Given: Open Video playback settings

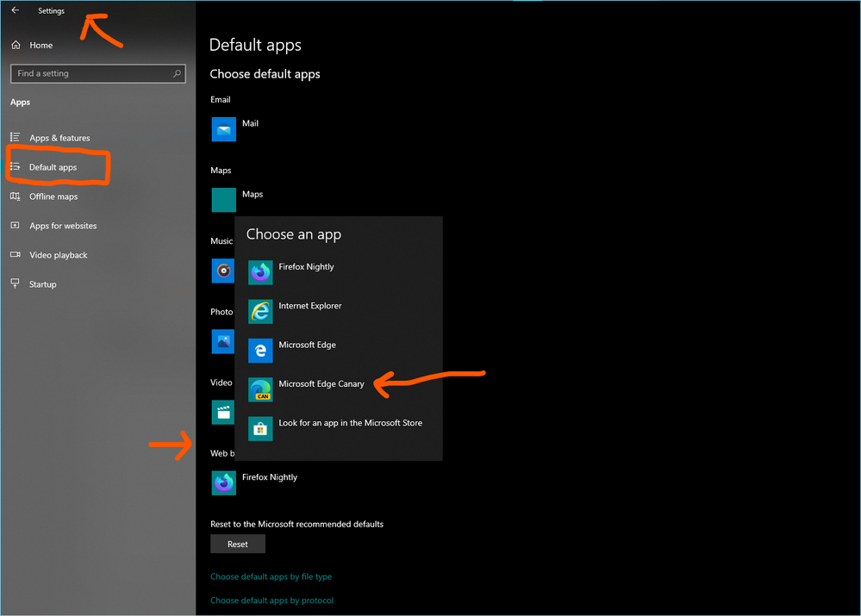Looking at the screenshot, I should pyautogui.click(x=59, y=255).
